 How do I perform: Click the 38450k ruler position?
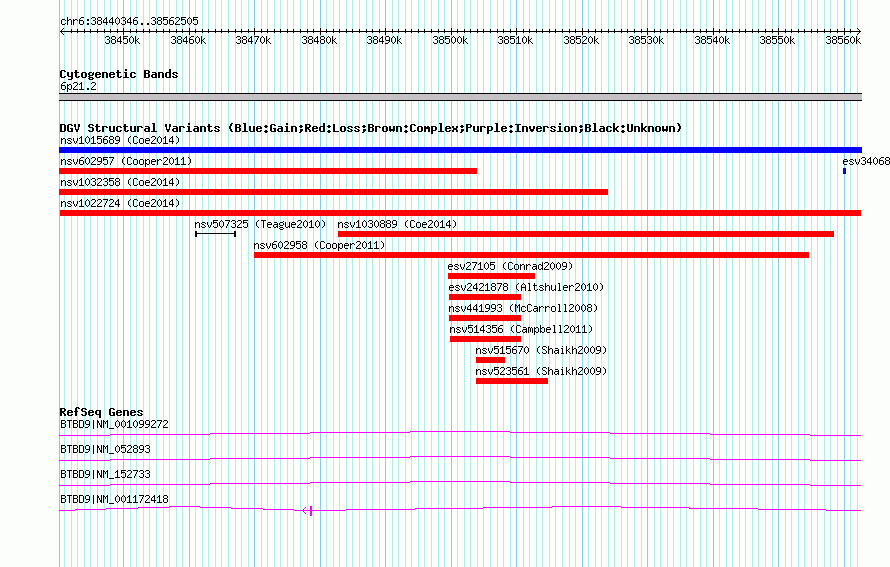coord(122,40)
